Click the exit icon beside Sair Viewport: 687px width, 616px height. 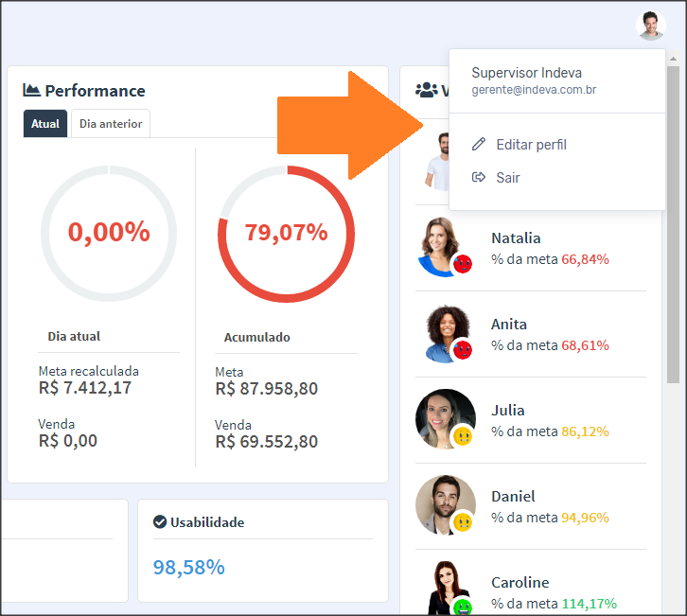click(479, 178)
